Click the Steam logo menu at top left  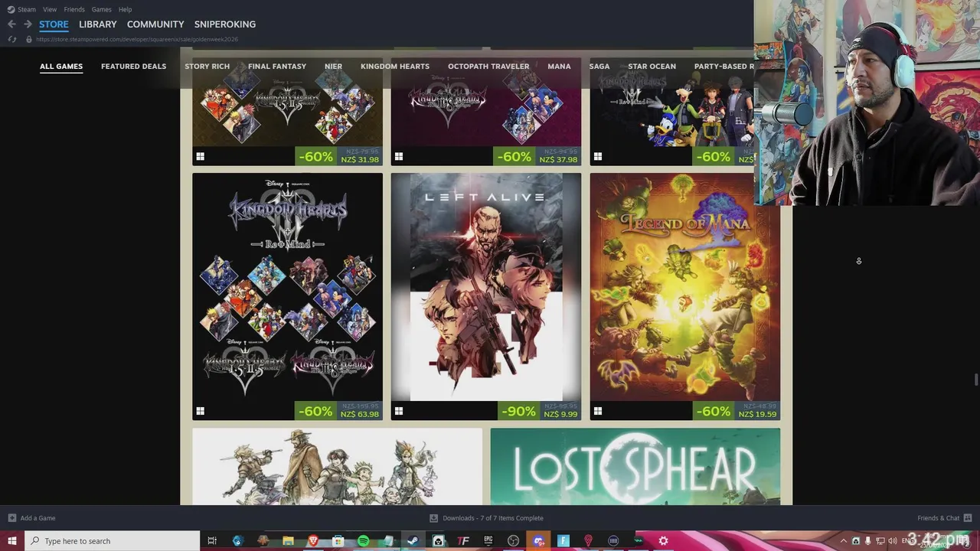(21, 9)
